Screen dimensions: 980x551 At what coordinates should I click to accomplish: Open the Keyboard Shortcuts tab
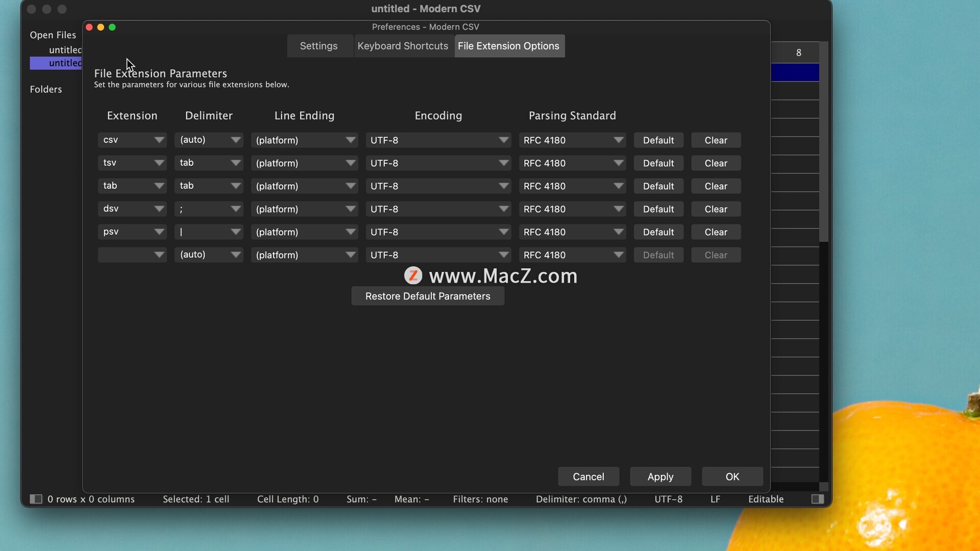click(x=403, y=46)
